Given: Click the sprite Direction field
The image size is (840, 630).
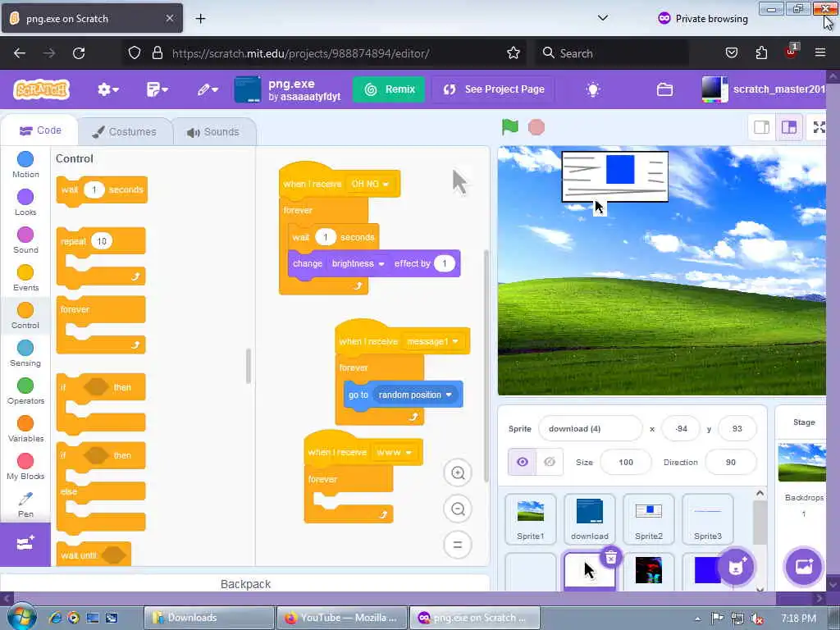Looking at the screenshot, I should pos(731,462).
